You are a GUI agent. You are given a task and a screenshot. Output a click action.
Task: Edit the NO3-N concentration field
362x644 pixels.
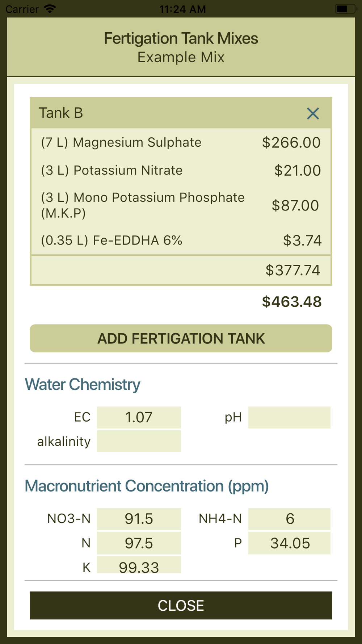point(139,519)
